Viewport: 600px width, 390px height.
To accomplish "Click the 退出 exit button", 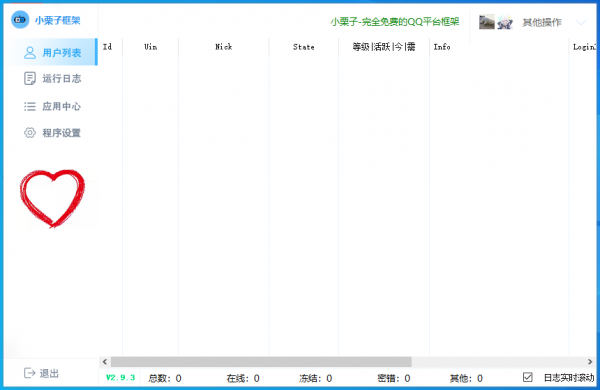I will [x=41, y=373].
